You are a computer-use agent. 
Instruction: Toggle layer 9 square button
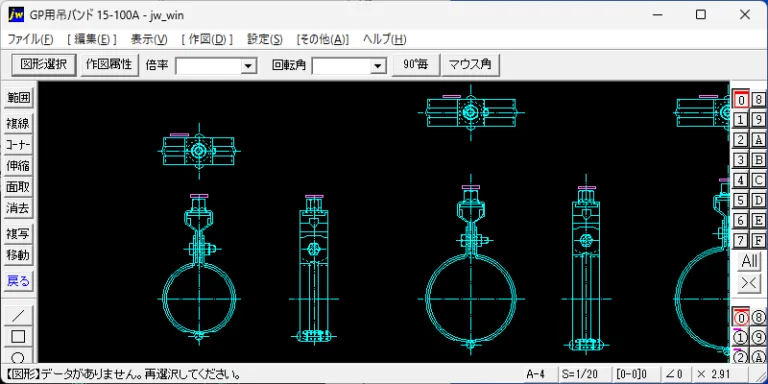coord(759,120)
